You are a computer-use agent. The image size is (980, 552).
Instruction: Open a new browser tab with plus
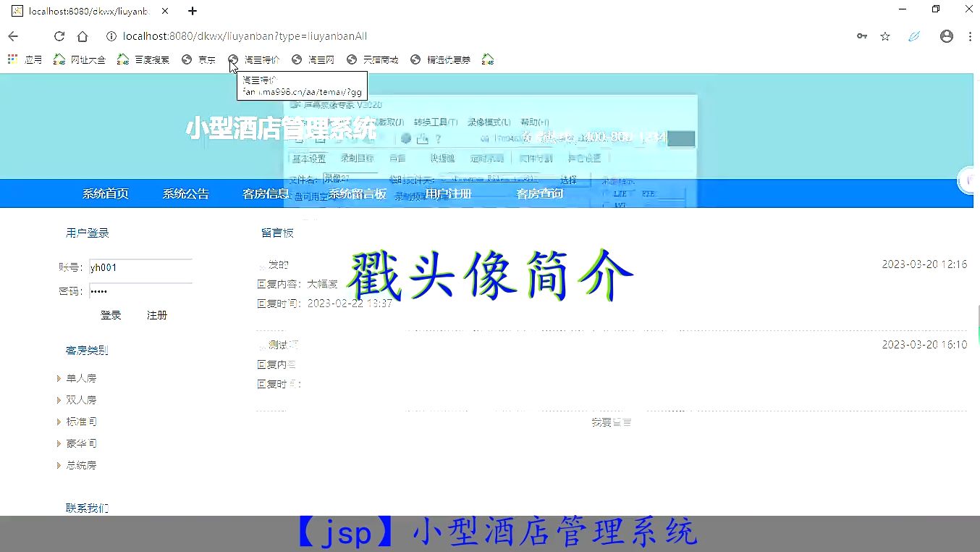[x=193, y=11]
